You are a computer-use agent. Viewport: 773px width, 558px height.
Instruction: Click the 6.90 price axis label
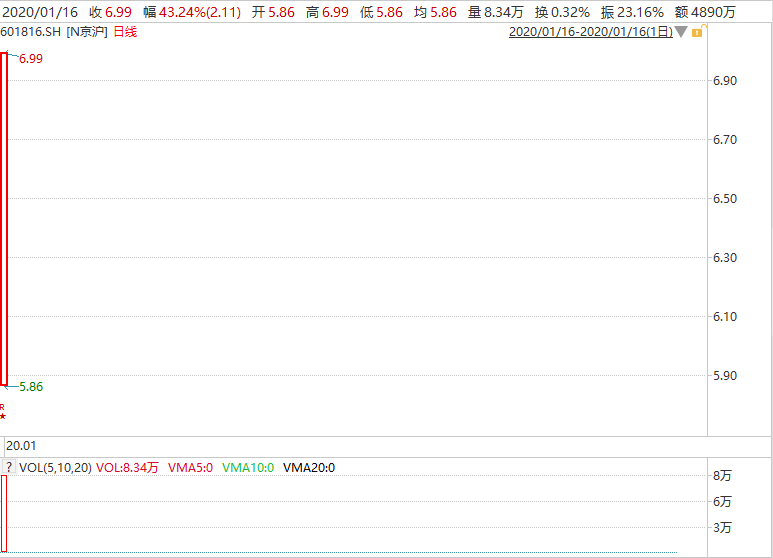(x=725, y=80)
